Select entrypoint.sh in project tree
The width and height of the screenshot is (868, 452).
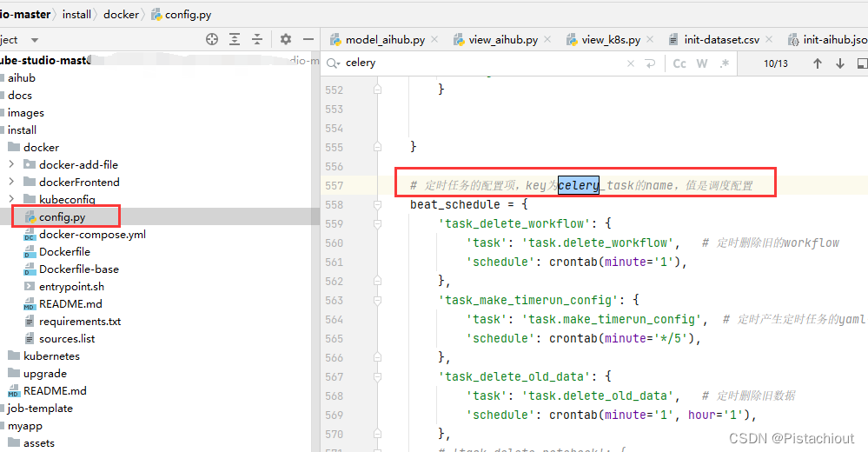pos(71,286)
